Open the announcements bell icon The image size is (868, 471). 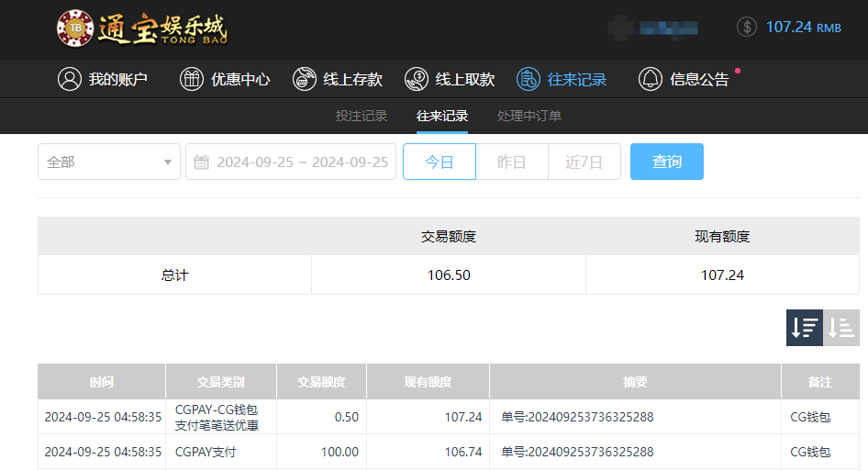[x=651, y=79]
